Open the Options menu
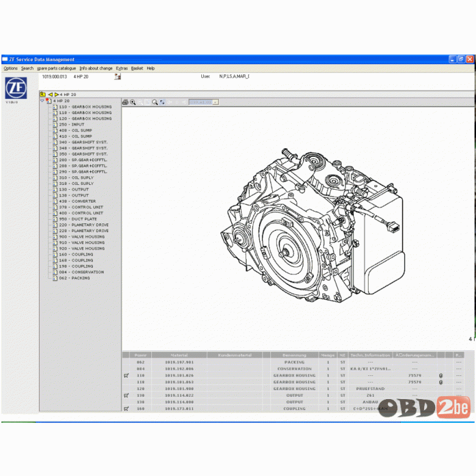The width and height of the screenshot is (476, 476). pyautogui.click(x=10, y=68)
